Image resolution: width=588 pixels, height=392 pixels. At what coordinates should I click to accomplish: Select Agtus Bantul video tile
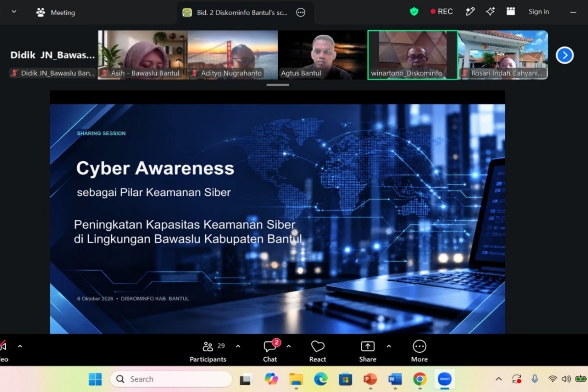[x=322, y=55]
